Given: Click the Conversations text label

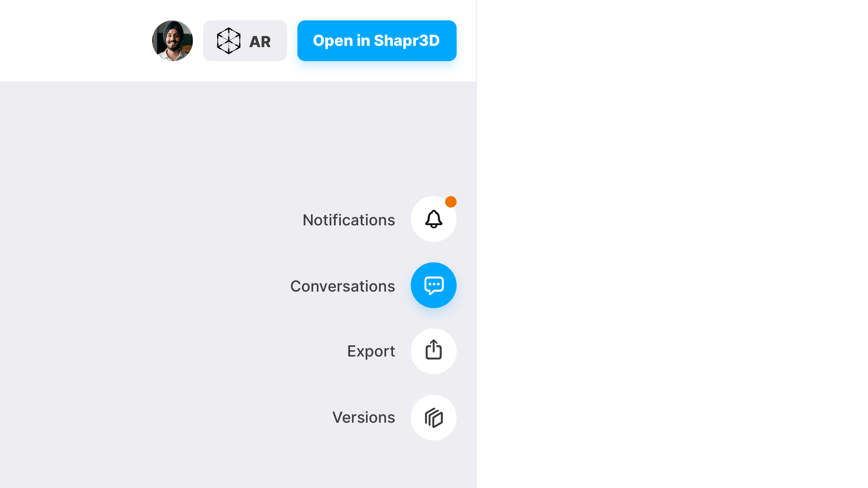Looking at the screenshot, I should (342, 286).
